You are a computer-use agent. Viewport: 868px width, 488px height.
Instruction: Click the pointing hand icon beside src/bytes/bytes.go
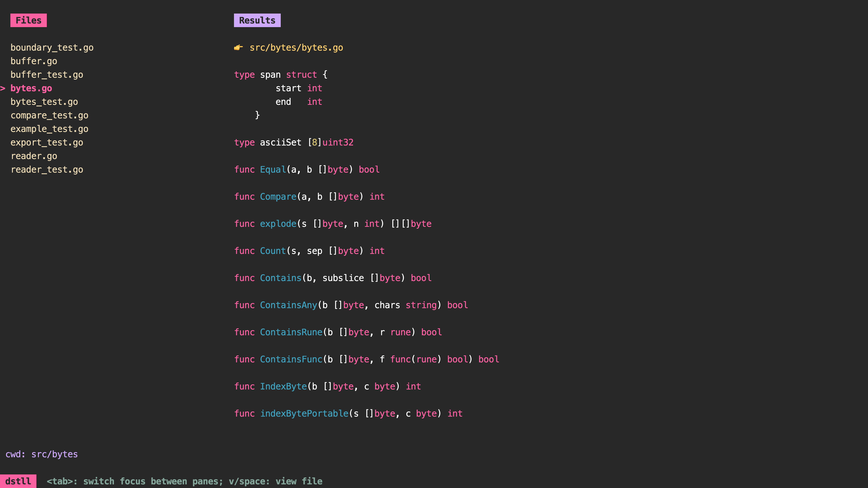click(238, 47)
